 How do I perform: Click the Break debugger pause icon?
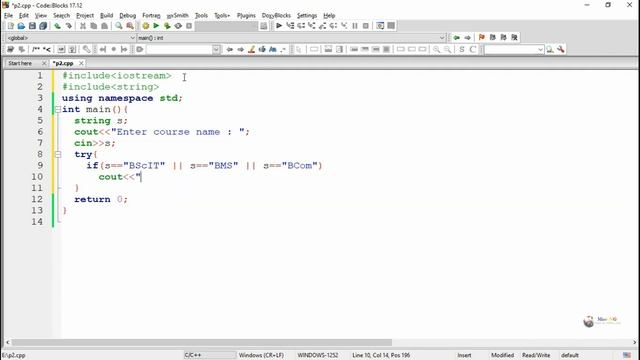tap(355, 26)
